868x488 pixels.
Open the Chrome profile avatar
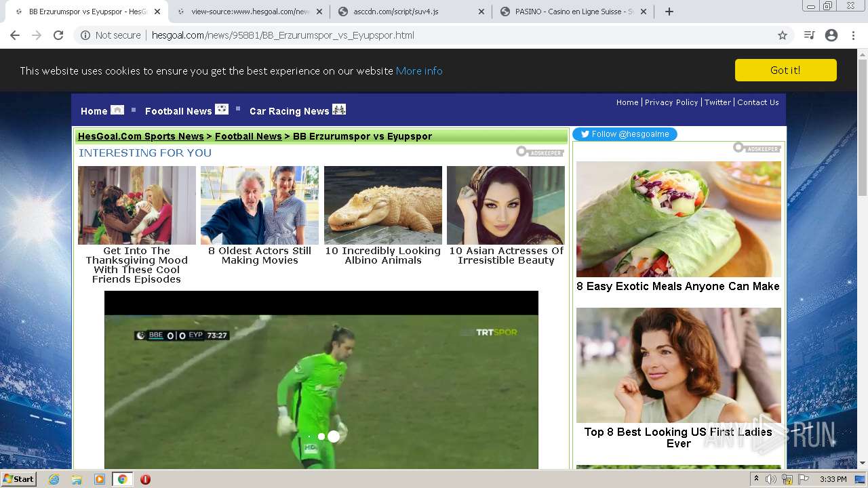[x=831, y=35]
